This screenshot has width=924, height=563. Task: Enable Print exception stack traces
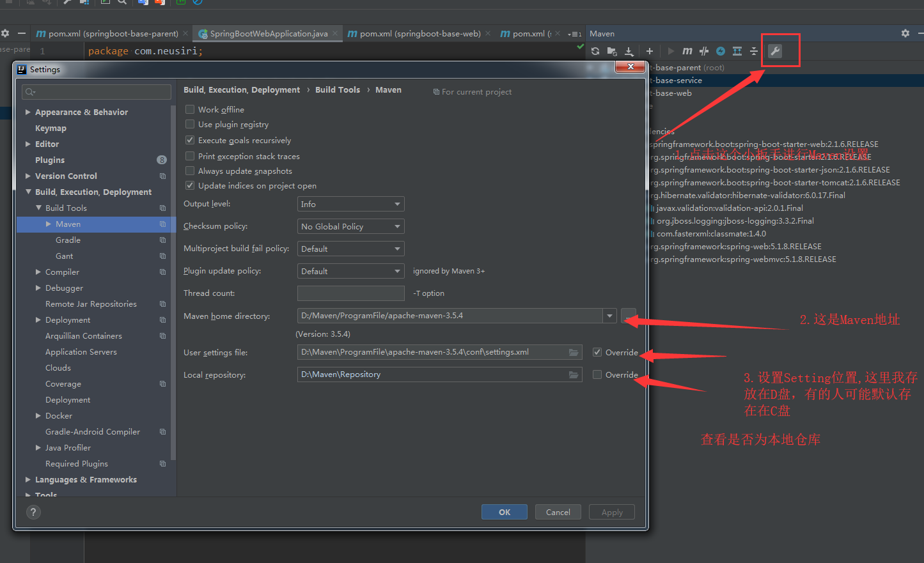pyautogui.click(x=190, y=156)
